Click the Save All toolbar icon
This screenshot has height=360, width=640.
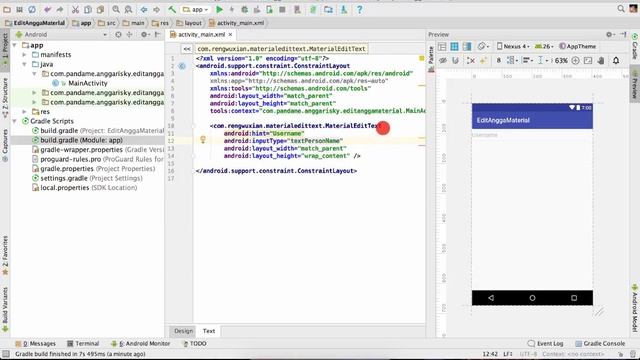(19, 9)
